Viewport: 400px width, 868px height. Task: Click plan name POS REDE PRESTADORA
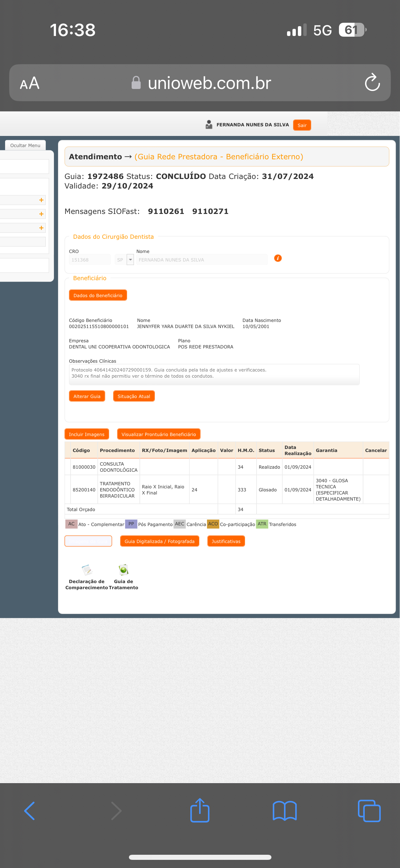pos(206,347)
